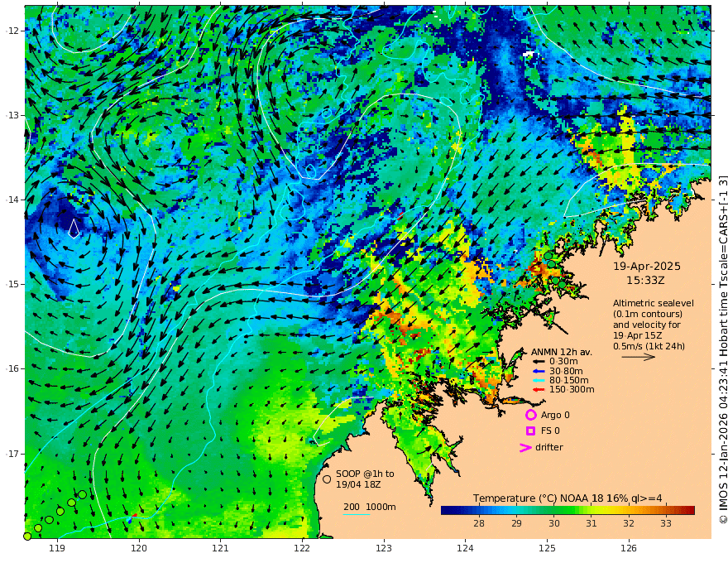This screenshot has height=563, width=728.
Task: Click the SOOP open circle legend symbol
Action: pos(327,479)
